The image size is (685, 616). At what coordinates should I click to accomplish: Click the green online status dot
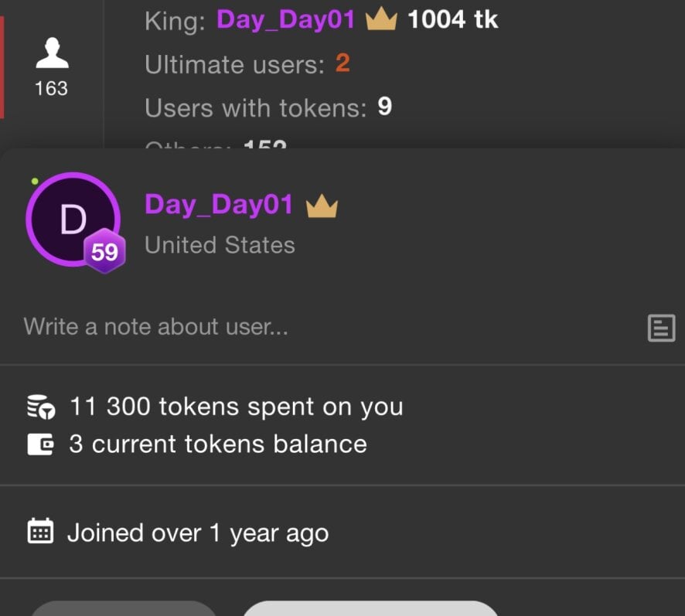coord(35,181)
